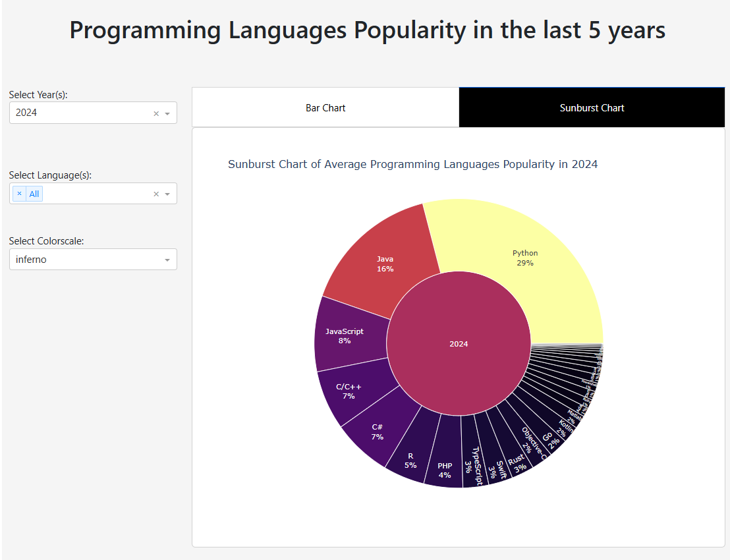Screen dimensions: 730x560
Task: Click the Rust 3% slice
Action: pyautogui.click(x=517, y=460)
